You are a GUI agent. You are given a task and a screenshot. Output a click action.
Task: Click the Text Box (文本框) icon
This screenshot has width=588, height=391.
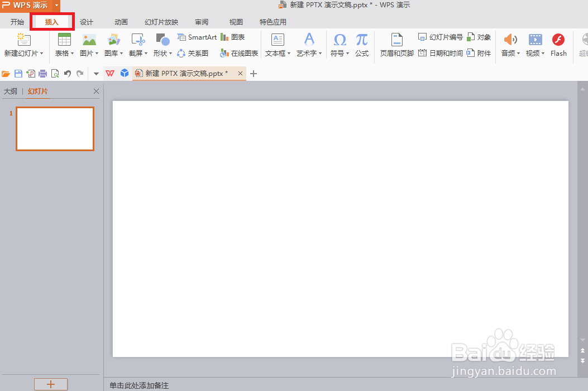278,40
